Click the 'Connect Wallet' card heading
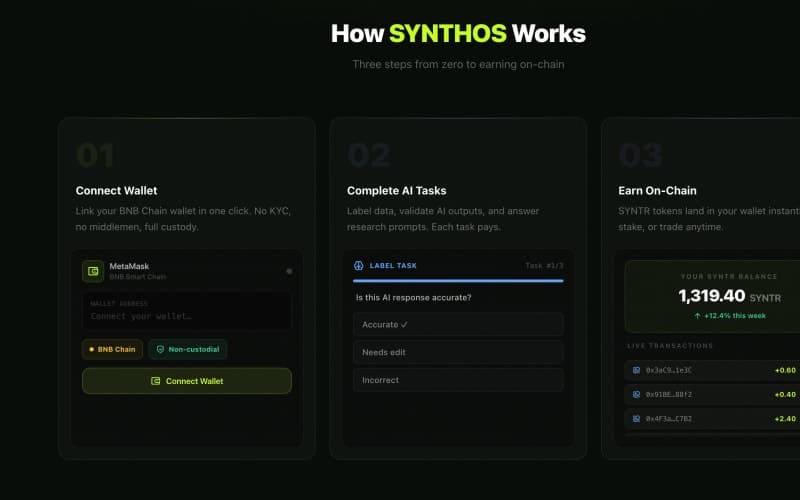This screenshot has height=500, width=800. 116,191
